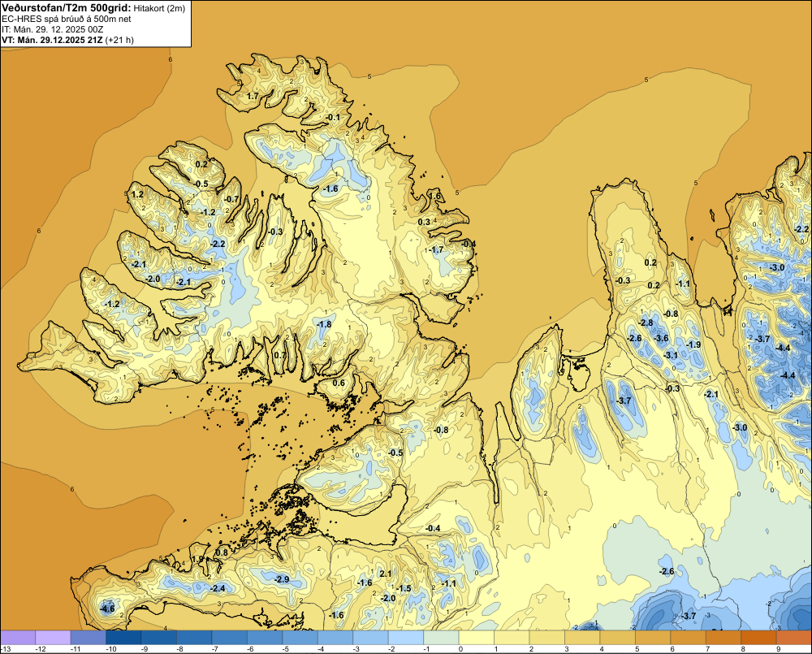
Task: Click the -4.6 temperature value
Action: tap(107, 609)
